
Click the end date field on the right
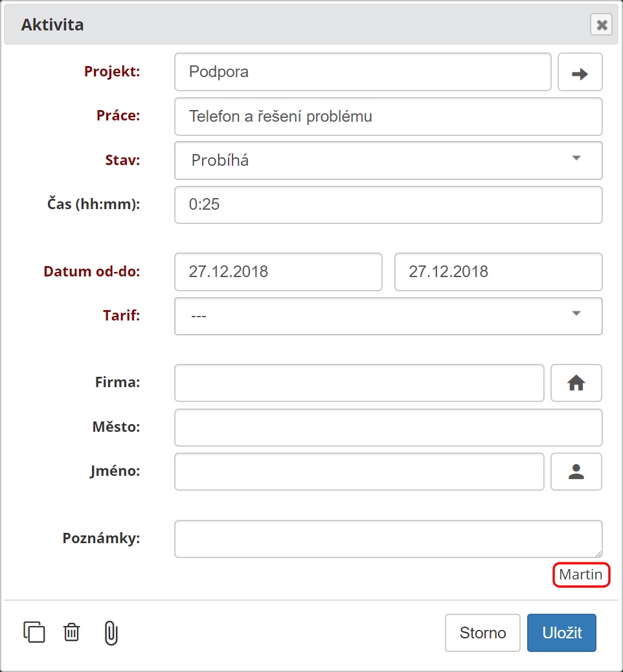[x=498, y=272]
